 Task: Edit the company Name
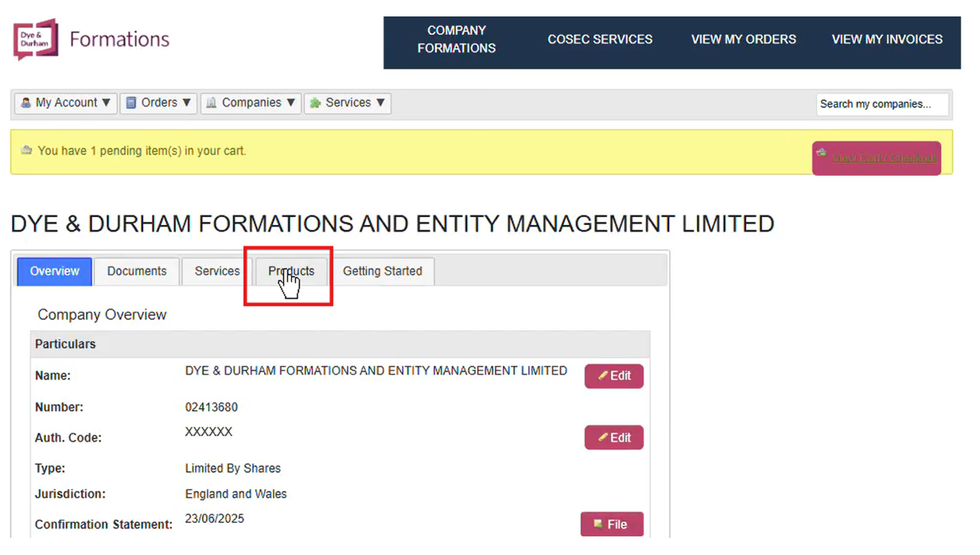pos(614,376)
